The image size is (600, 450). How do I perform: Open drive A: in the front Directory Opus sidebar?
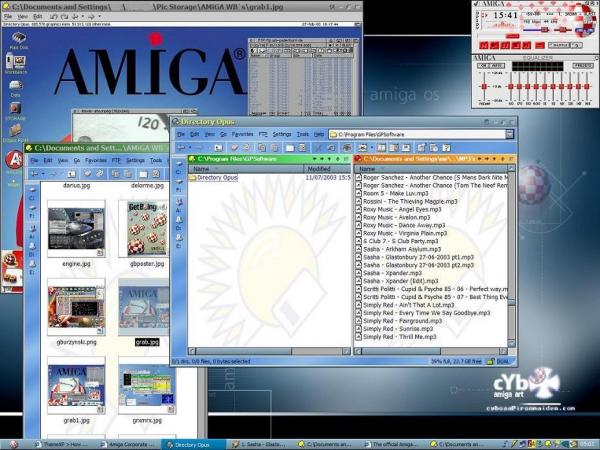tap(179, 205)
